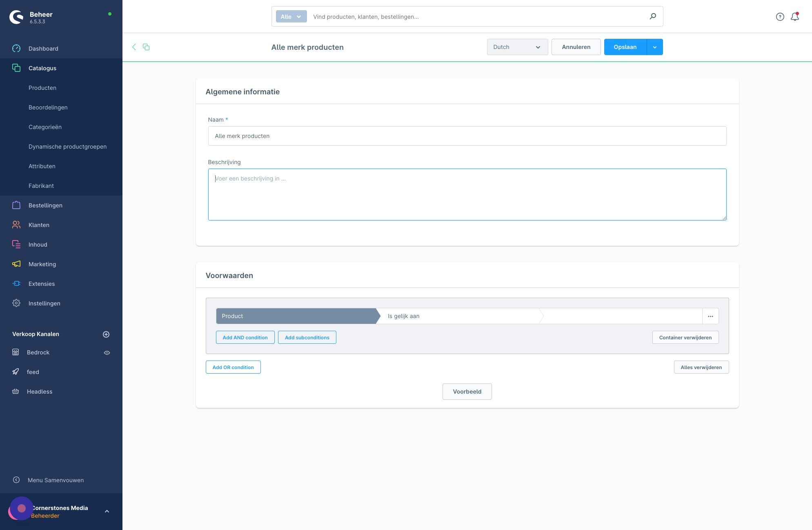
Task: Click Alles verwijderen button
Action: click(701, 367)
